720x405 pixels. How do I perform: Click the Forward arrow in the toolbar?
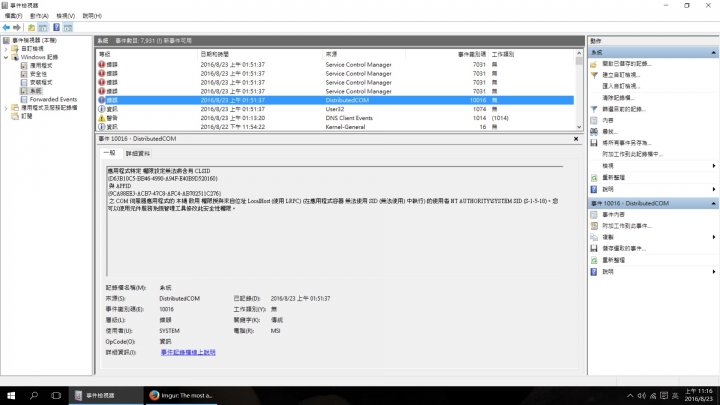tap(17, 28)
